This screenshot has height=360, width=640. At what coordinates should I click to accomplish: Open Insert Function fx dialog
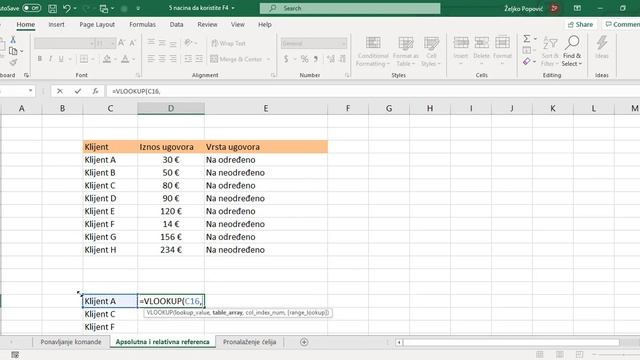[x=95, y=91]
